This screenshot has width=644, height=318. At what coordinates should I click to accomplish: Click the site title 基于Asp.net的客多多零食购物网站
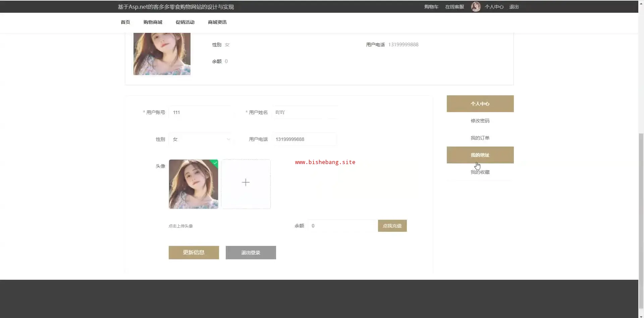coord(176,7)
